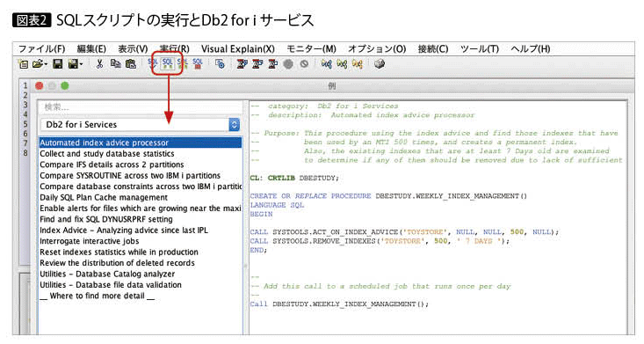The image size is (644, 344).
Task: Click the Save As floppy icon
Action: (x=73, y=64)
